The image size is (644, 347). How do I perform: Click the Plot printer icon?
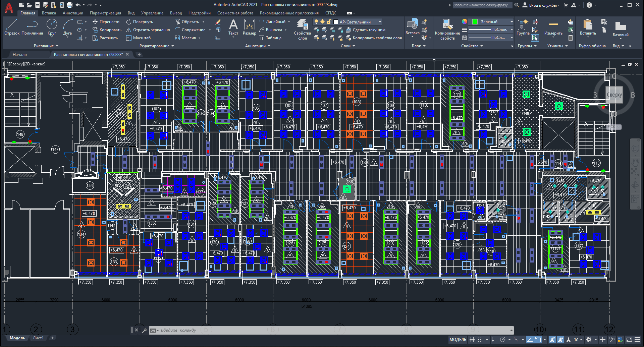(69, 5)
